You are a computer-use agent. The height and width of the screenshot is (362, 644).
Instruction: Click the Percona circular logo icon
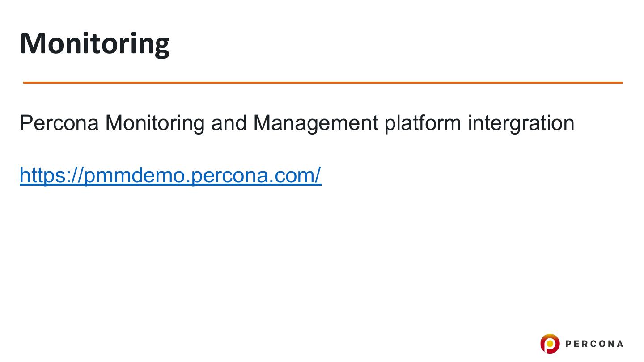[550, 344]
